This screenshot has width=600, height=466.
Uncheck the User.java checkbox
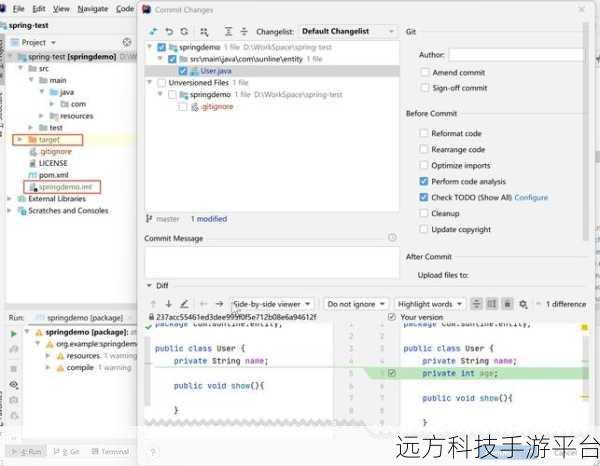point(183,71)
